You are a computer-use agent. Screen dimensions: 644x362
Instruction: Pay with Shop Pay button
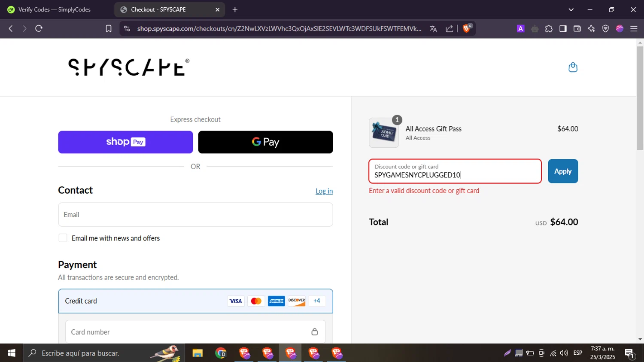point(125,142)
